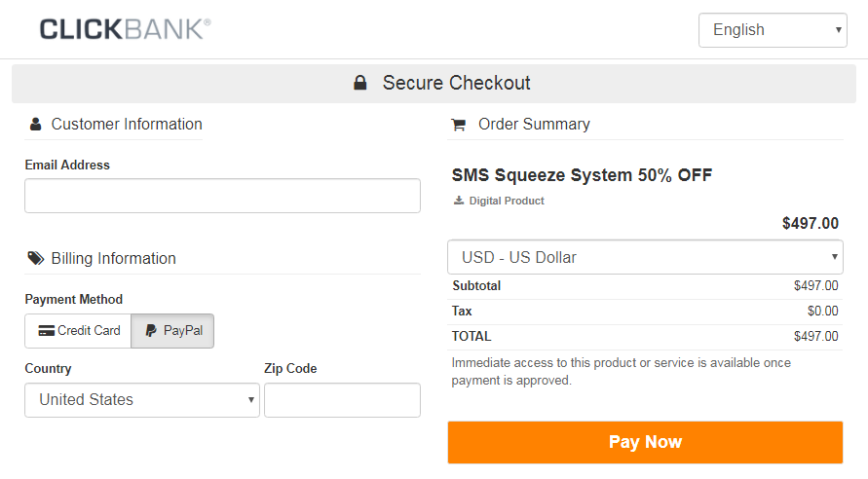Image resolution: width=868 pixels, height=479 pixels.
Task: Expand the USD - US Dollar currency selector
Action: pyautogui.click(x=645, y=258)
